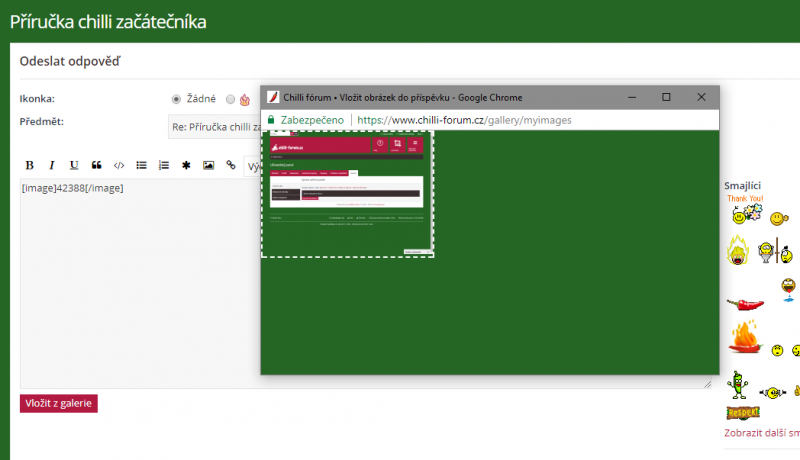Open the Zobrazit další smajlíky link

point(761,433)
